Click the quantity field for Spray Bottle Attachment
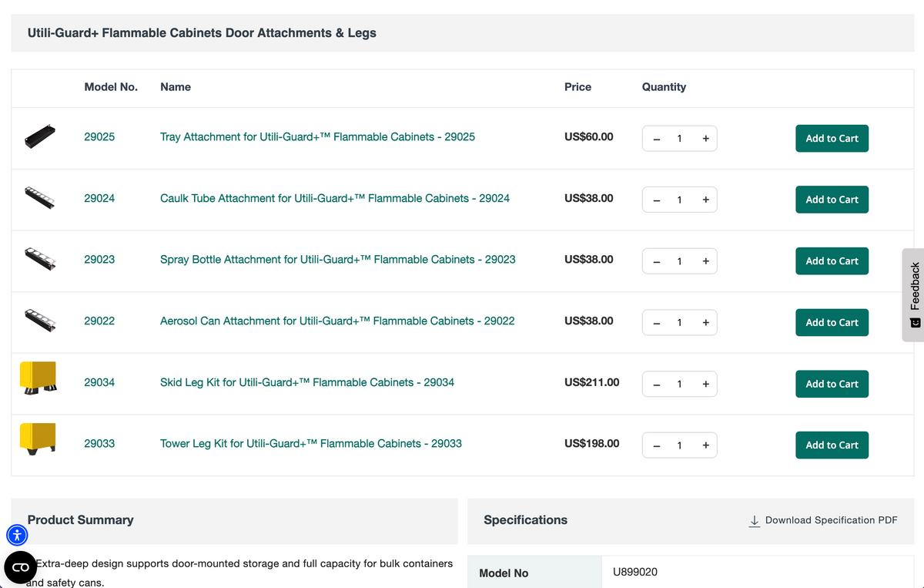 pos(679,261)
